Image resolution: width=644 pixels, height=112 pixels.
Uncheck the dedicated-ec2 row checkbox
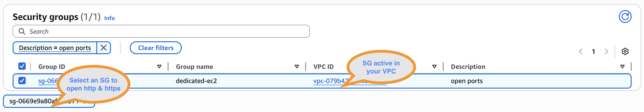22,81
